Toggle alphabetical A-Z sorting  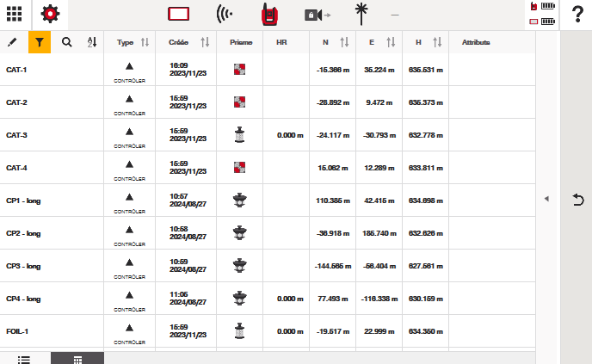click(x=92, y=41)
